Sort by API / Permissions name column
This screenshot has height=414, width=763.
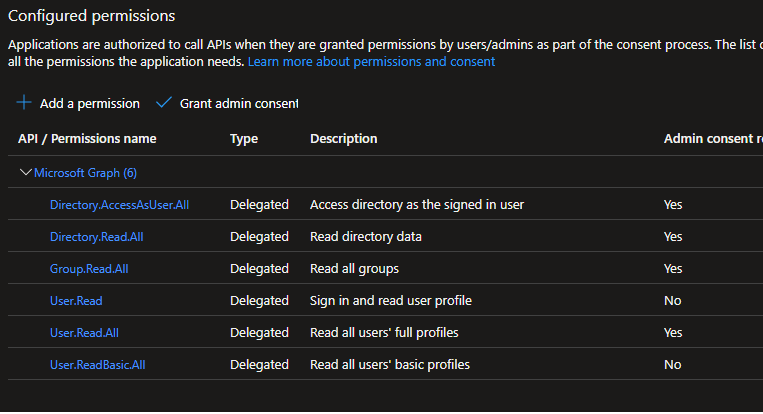[87, 139]
